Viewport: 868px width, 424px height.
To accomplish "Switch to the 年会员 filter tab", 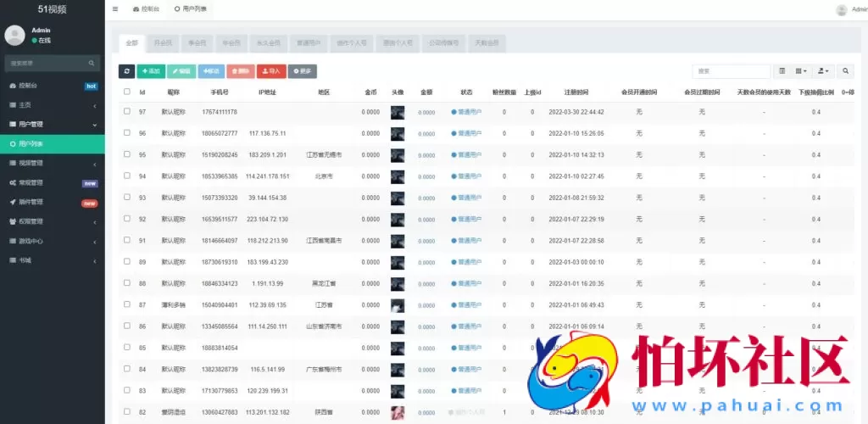I will [x=231, y=42].
